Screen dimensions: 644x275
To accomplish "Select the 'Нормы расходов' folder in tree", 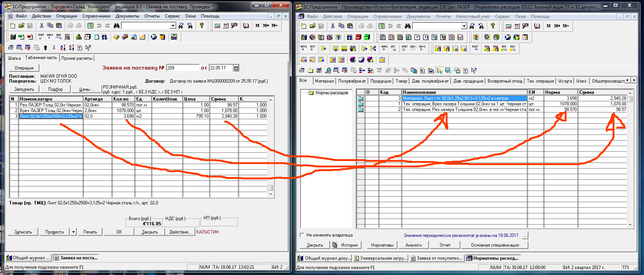I will click(332, 93).
